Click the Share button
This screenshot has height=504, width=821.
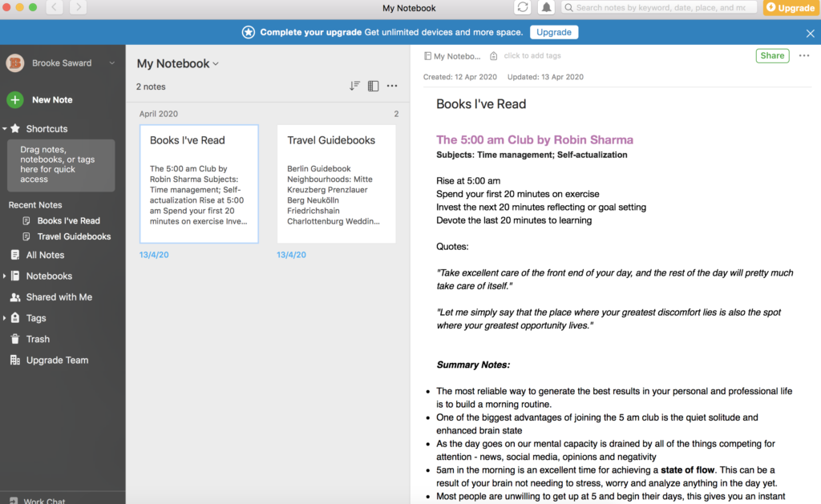[x=772, y=55]
